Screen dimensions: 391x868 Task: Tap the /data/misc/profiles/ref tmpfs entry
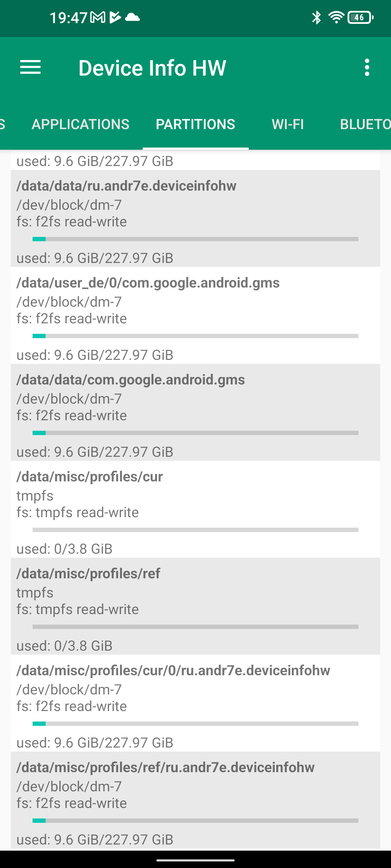[x=195, y=606]
